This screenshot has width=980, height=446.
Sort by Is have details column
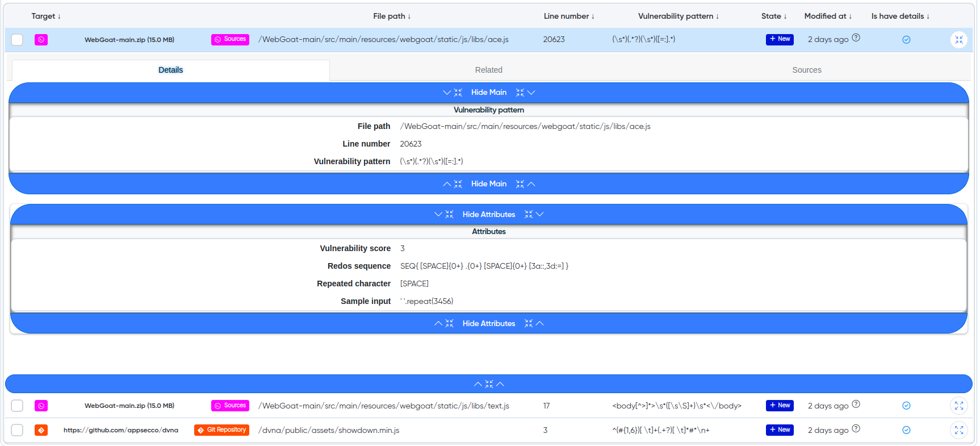[x=901, y=16]
